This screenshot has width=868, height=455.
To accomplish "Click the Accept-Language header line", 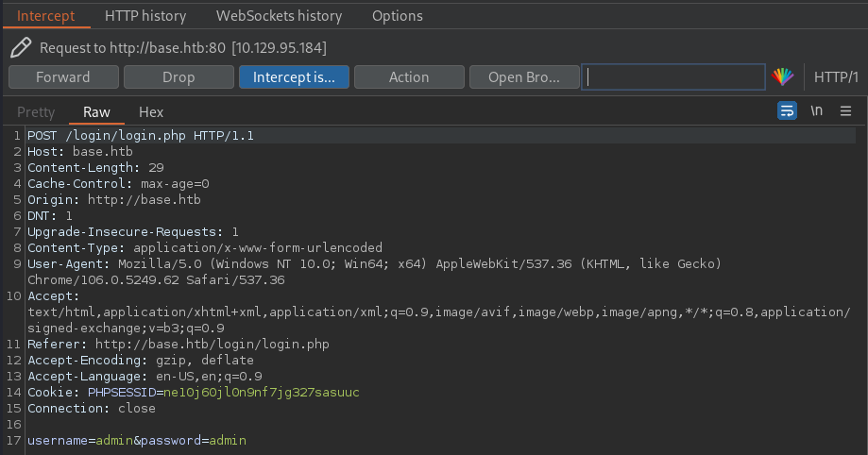I will (x=145, y=377).
